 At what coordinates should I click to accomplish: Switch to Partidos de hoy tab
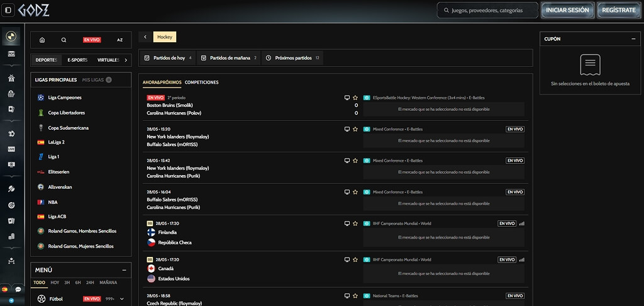click(x=168, y=58)
